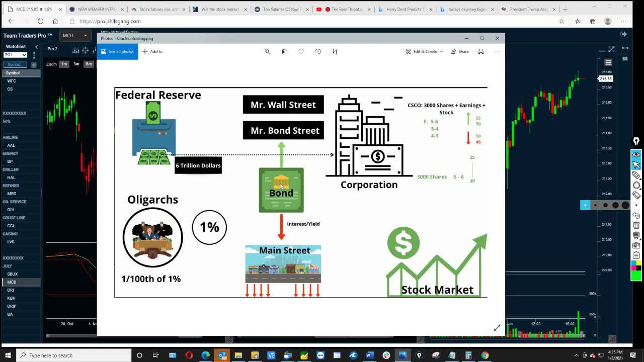Open the crop tool in Photos
The height and width of the screenshot is (362, 644).
tap(335, 51)
